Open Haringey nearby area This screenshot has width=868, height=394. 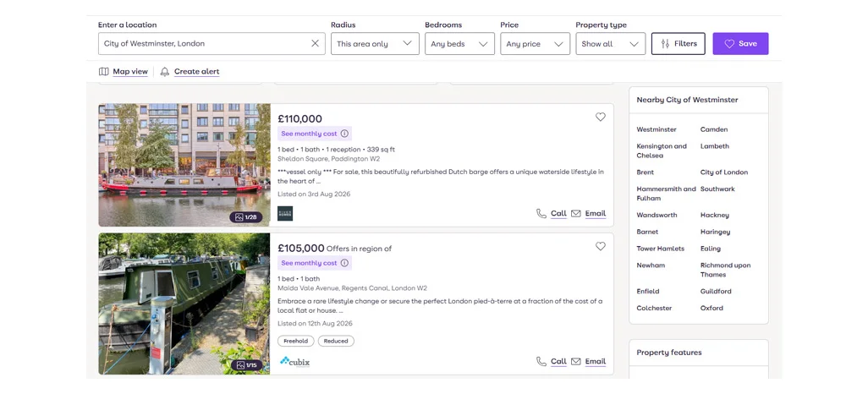click(715, 232)
